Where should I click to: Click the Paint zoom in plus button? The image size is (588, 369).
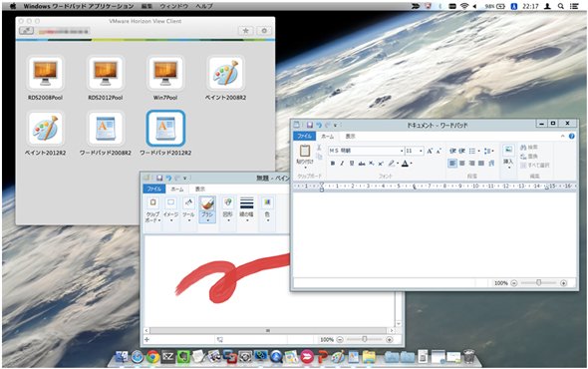click(x=390, y=339)
